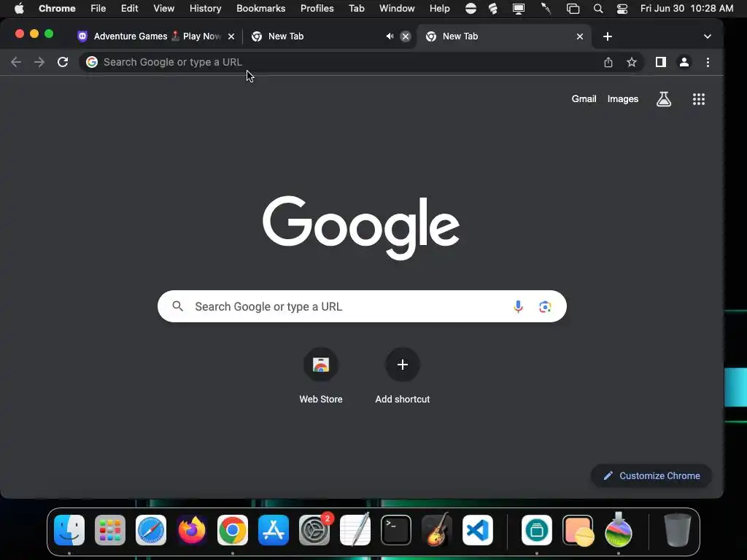Open the Bookmarks menu
Image resolution: width=747 pixels, height=560 pixels.
point(260,9)
